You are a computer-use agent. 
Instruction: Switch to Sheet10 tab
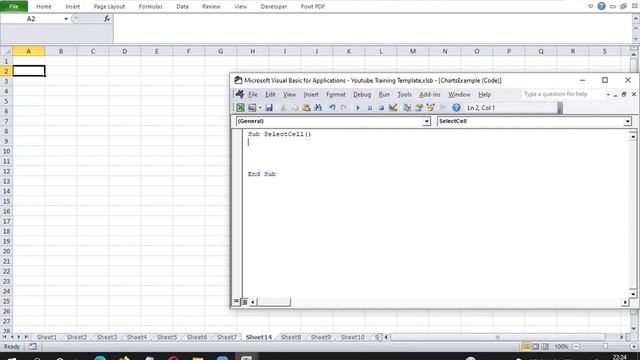pyautogui.click(x=352, y=337)
